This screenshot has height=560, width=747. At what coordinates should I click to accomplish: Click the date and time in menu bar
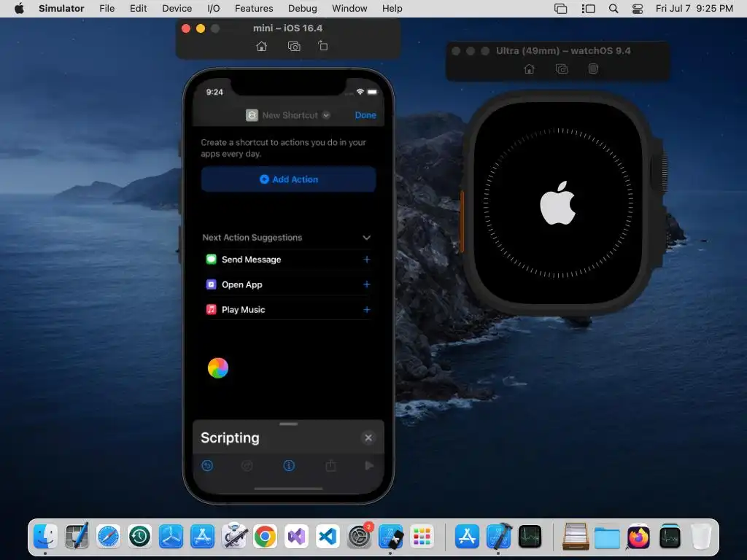pyautogui.click(x=694, y=9)
